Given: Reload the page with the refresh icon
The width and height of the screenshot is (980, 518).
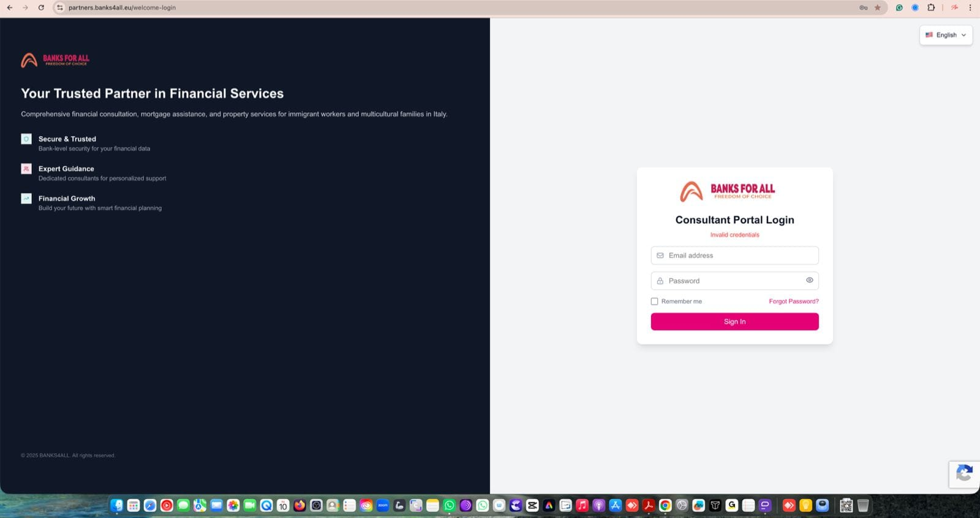Looking at the screenshot, I should 41,7.
